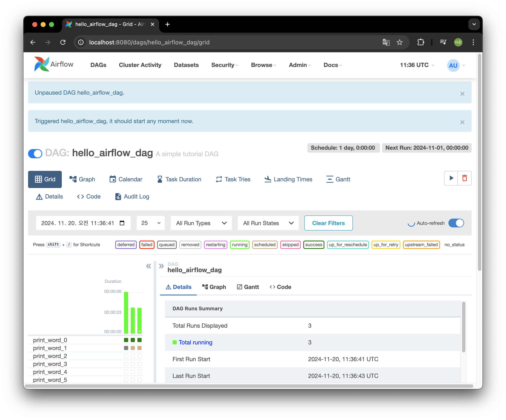Image resolution: width=506 pixels, height=420 pixels.
Task: Click the Trigger DAG play icon
Action: 451,178
